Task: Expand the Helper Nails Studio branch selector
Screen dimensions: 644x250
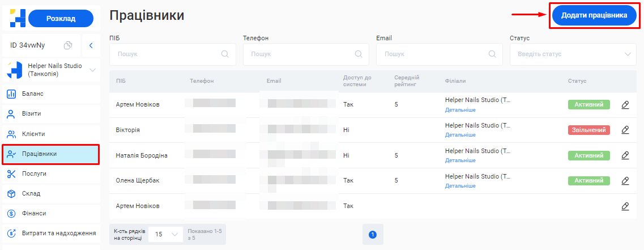Action: pyautogui.click(x=93, y=70)
